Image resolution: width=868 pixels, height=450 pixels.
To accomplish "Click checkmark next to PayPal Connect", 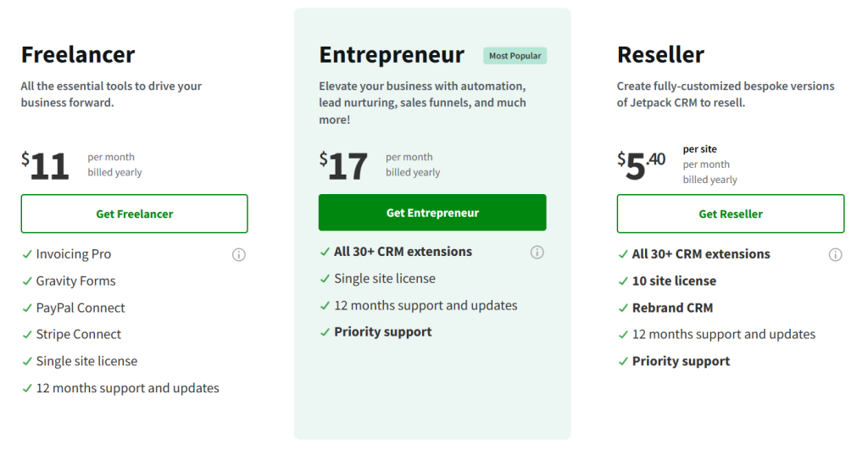I will pos(26,308).
